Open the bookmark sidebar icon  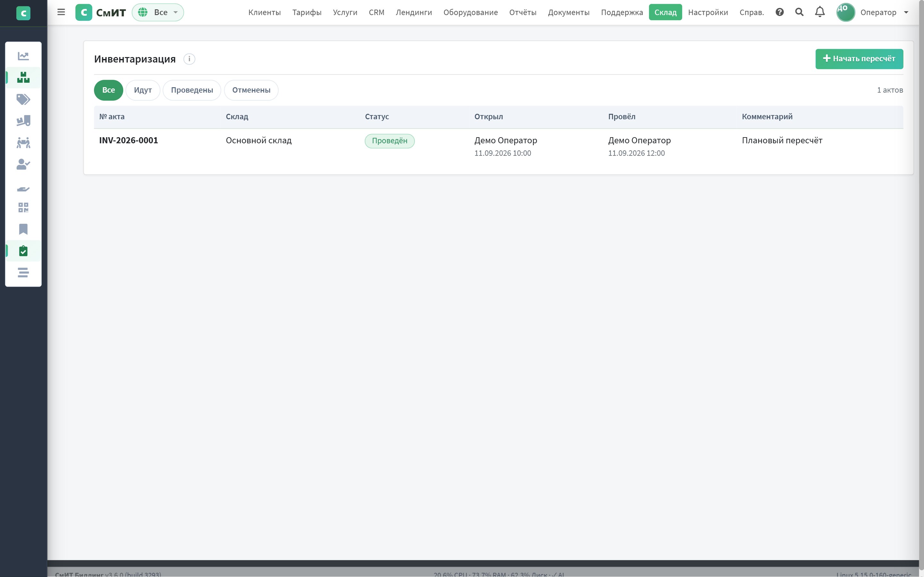(x=23, y=229)
